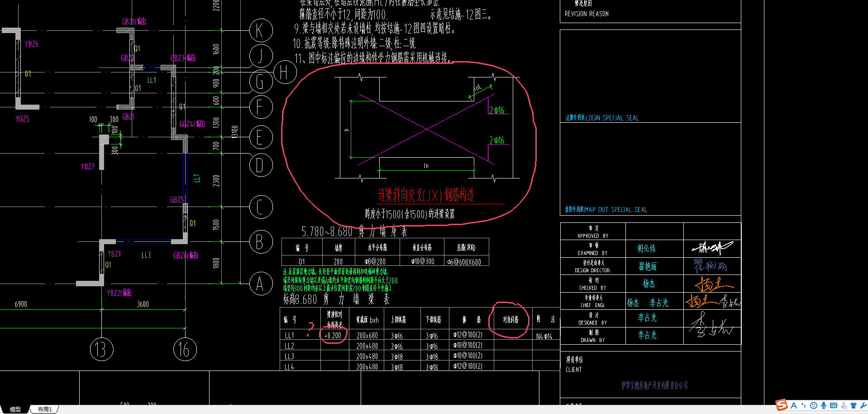Select grid axis bubble D
The width and height of the screenshot is (868, 414).
tap(261, 165)
